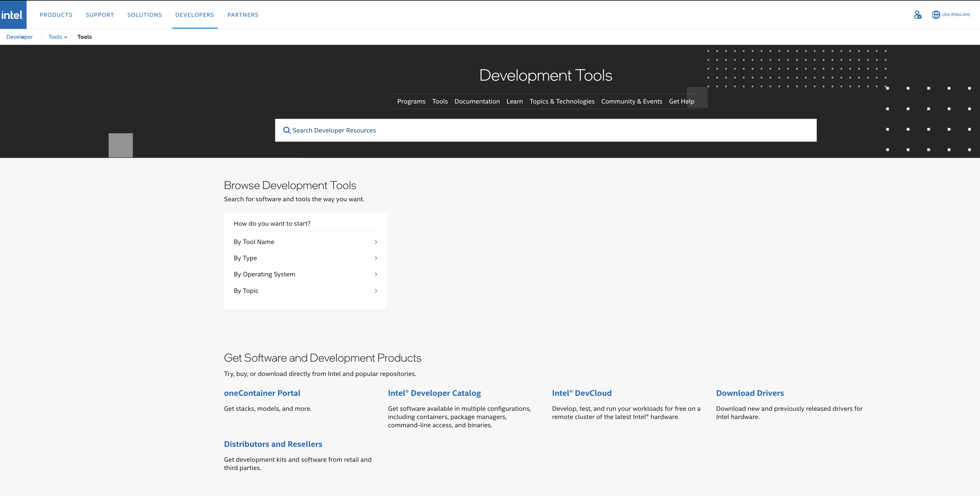The height and width of the screenshot is (496, 980).
Task: Select the SUPPORT menu item
Action: pos(100,14)
